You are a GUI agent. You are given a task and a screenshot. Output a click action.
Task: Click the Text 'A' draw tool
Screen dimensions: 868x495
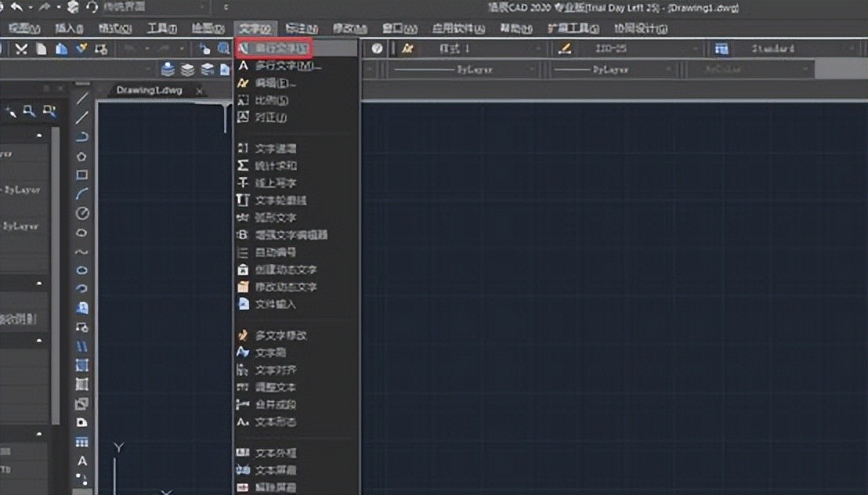click(81, 461)
